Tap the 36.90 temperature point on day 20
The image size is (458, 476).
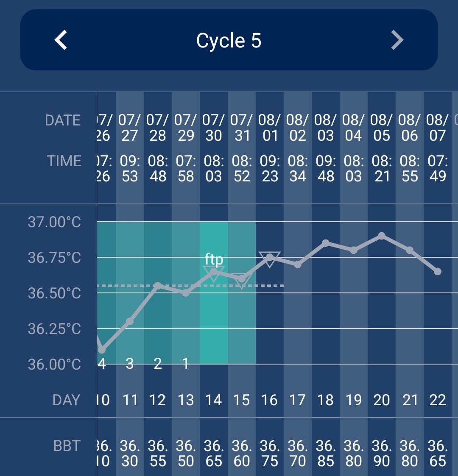tap(382, 236)
